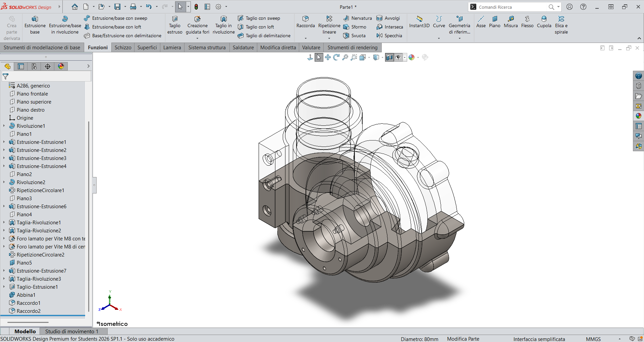Select the Piano superiore plane

[x=30, y=102]
